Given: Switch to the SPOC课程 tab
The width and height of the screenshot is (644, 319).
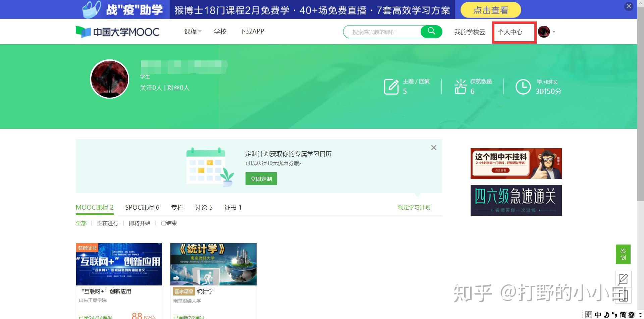Looking at the screenshot, I should (142, 207).
